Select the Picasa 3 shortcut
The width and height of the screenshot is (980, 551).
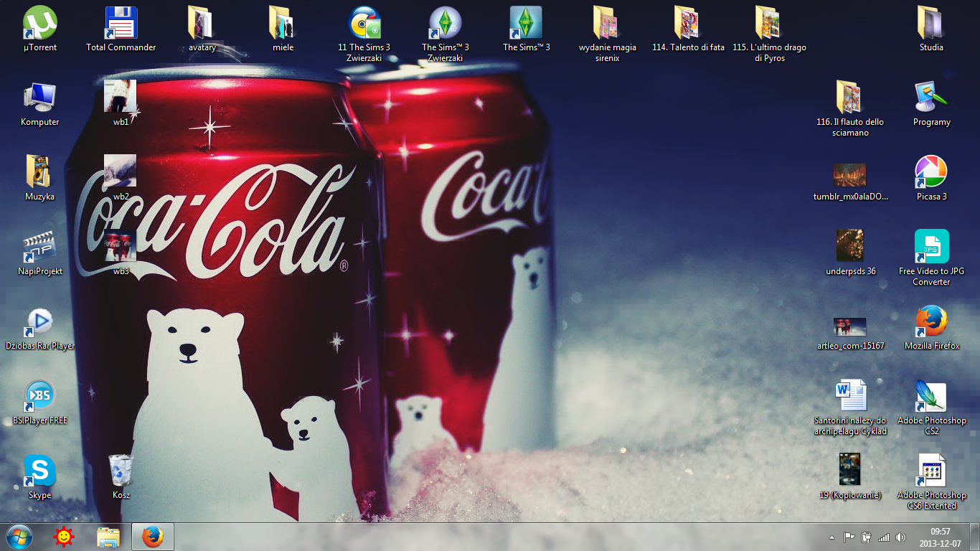[x=931, y=178]
